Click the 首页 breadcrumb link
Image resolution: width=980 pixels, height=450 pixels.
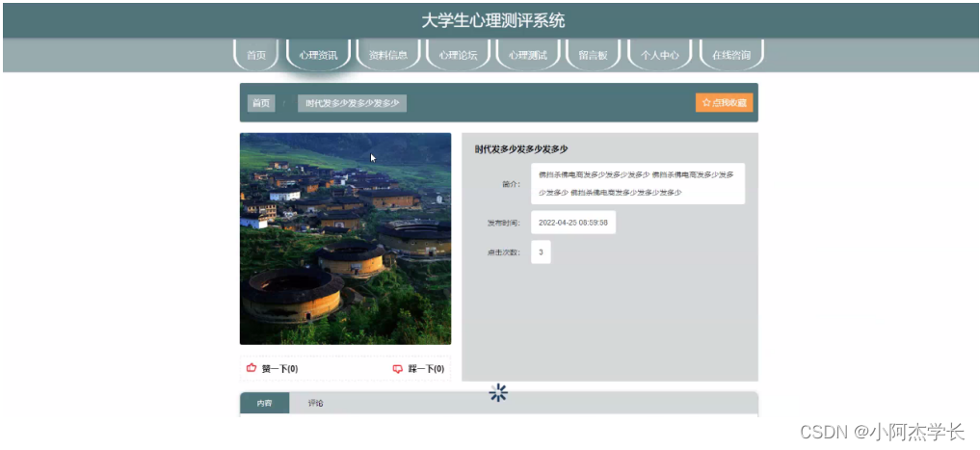tap(261, 103)
